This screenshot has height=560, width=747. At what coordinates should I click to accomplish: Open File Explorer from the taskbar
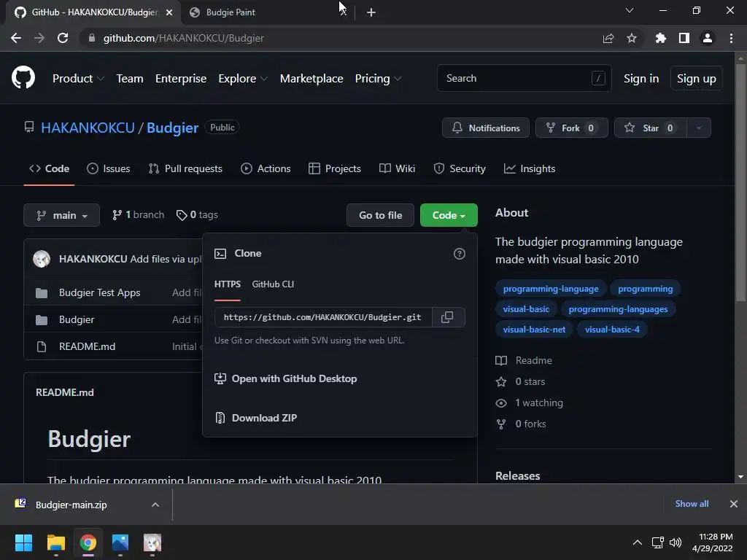click(x=55, y=542)
